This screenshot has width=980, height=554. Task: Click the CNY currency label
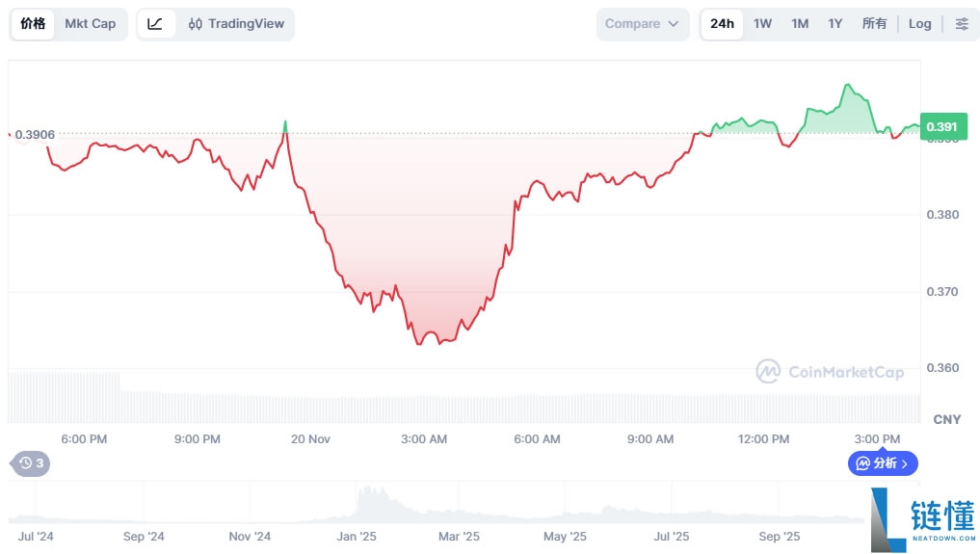point(947,420)
